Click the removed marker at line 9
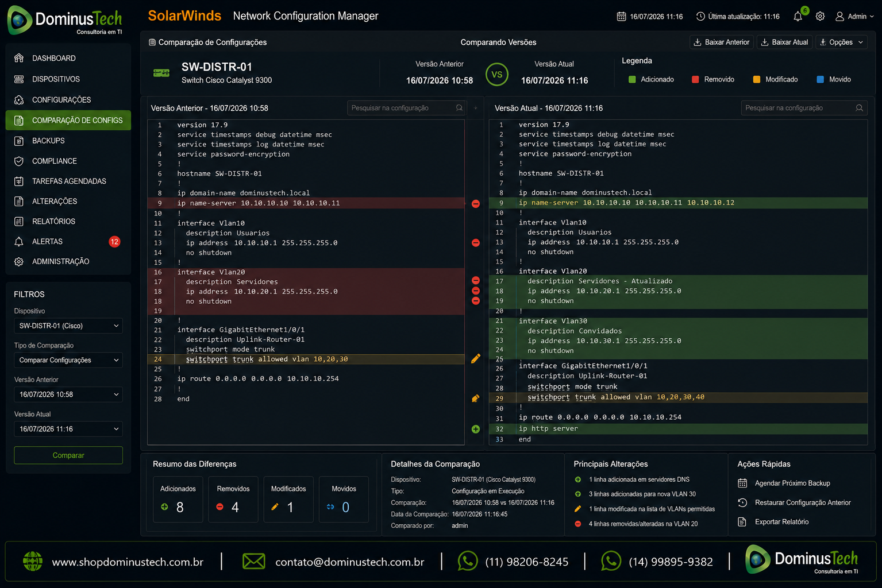This screenshot has height=588, width=882. 476,204
